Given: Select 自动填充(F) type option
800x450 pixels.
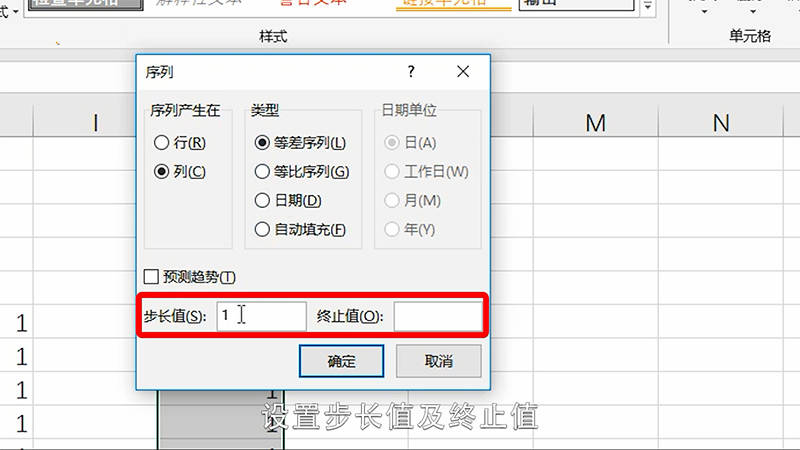Looking at the screenshot, I should (x=263, y=229).
